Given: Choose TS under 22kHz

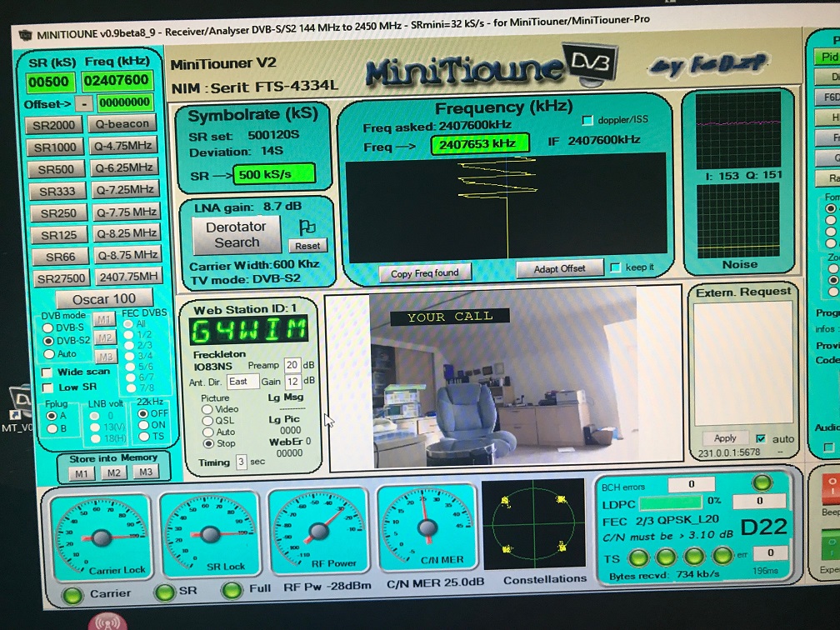Looking at the screenshot, I should [144, 437].
